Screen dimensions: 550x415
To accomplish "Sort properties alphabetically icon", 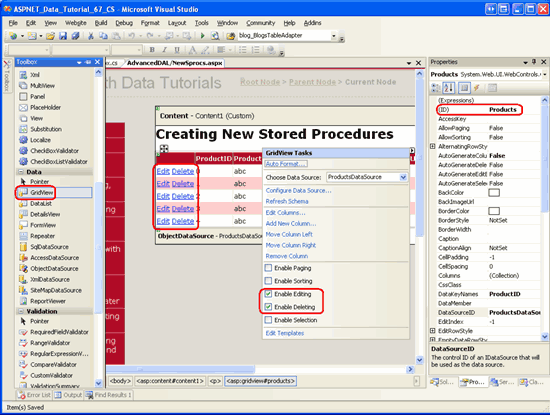I will [x=449, y=87].
